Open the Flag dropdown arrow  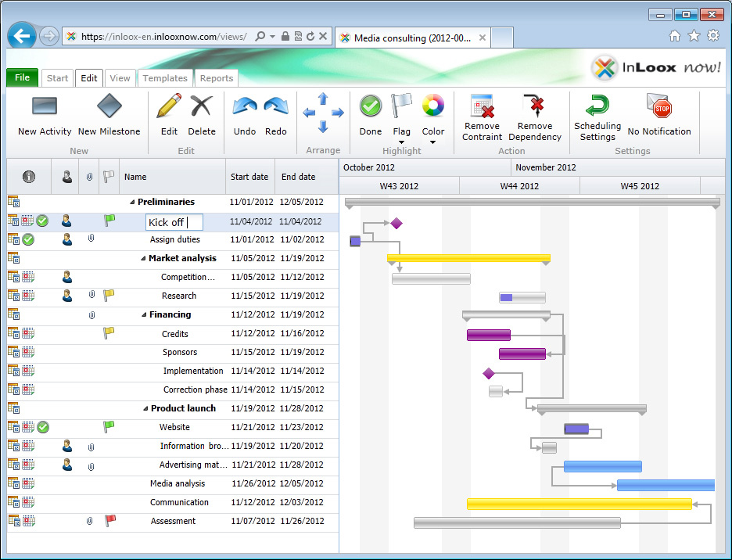401,142
